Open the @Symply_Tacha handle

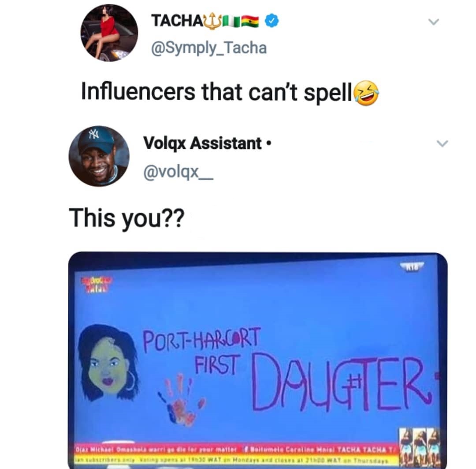click(x=209, y=48)
